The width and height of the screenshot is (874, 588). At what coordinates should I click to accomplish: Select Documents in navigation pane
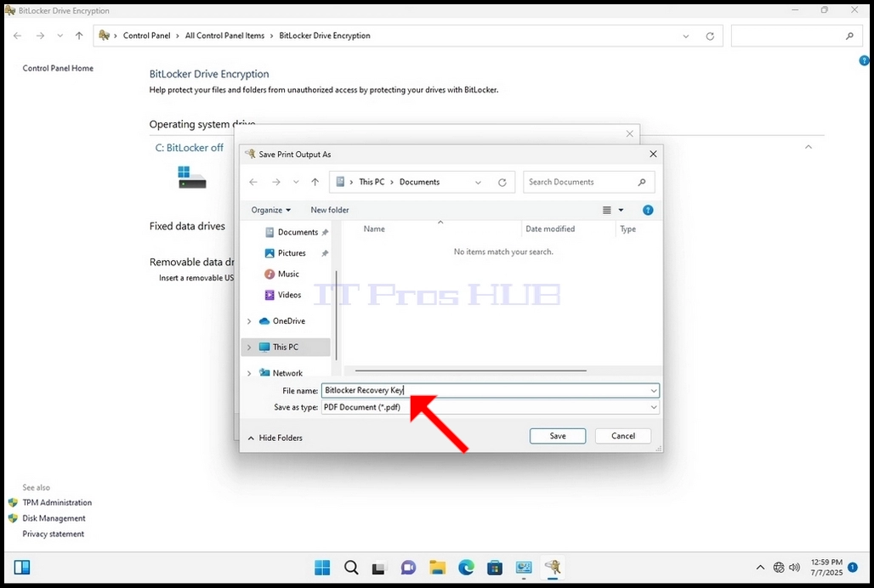point(297,232)
